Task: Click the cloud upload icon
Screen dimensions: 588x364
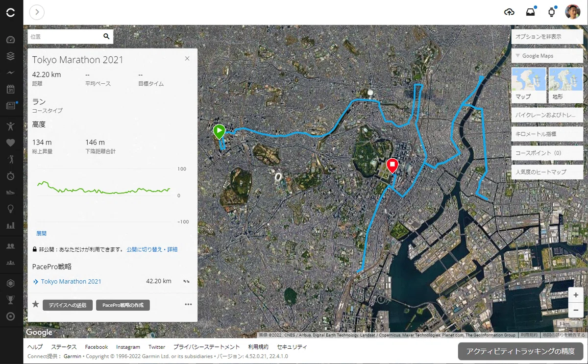Action: [509, 12]
